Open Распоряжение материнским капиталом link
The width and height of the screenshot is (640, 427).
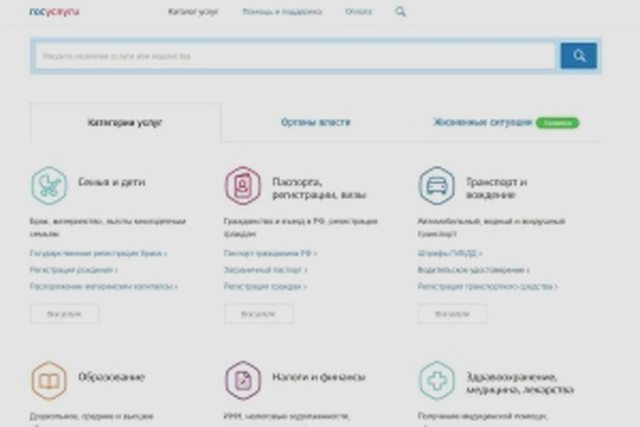pos(104,286)
